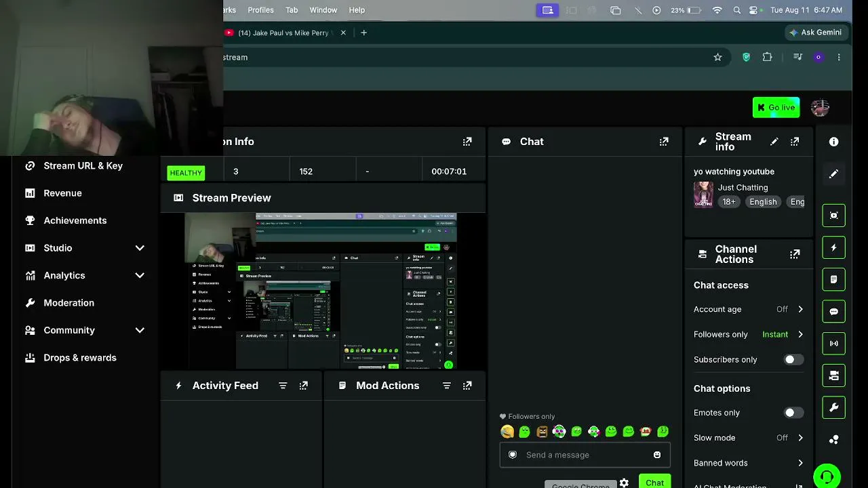
Task: Toggle the broadcast signal icon in right toolbar
Action: point(833,344)
